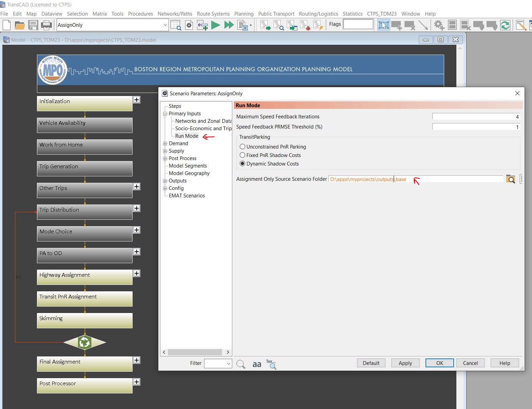Click the Mode Choice model step
The width and height of the screenshot is (532, 409).
85,234
